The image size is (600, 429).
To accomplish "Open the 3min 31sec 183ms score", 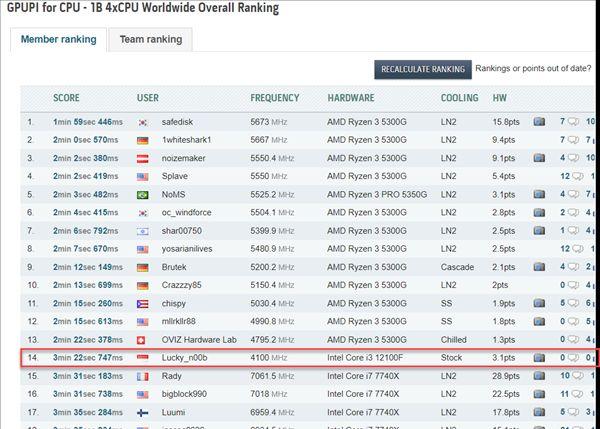I will (x=88, y=376).
